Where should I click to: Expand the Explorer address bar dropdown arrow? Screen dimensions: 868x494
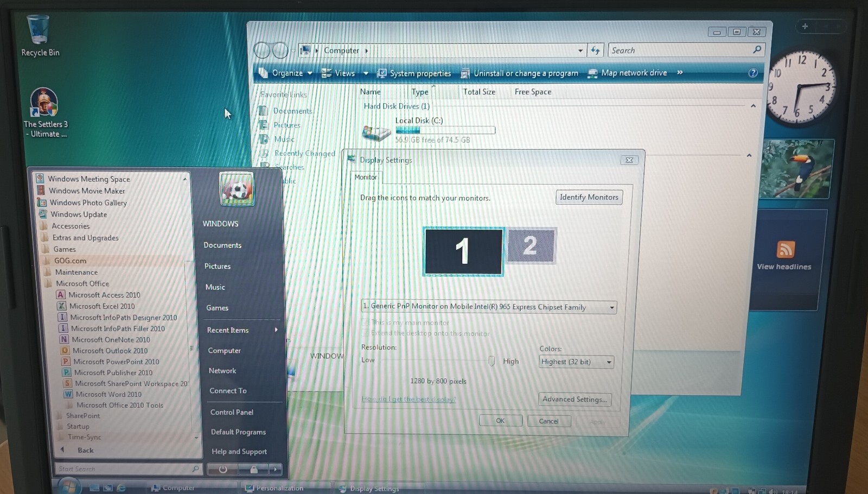[580, 50]
